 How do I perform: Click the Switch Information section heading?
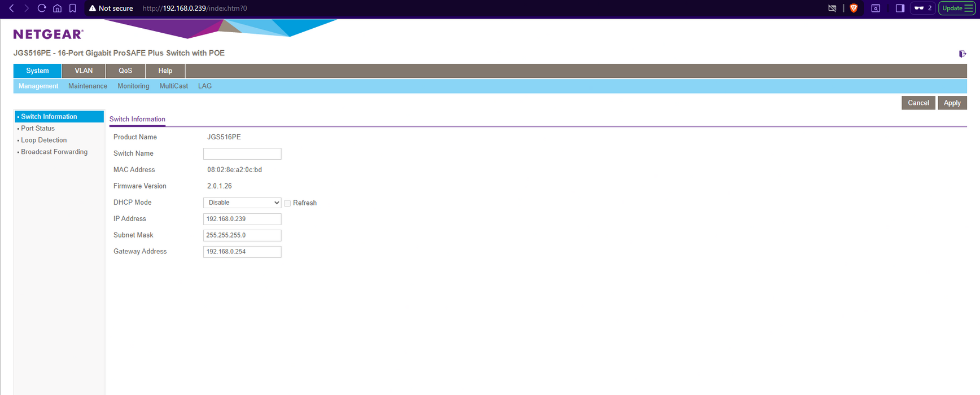[x=137, y=119]
